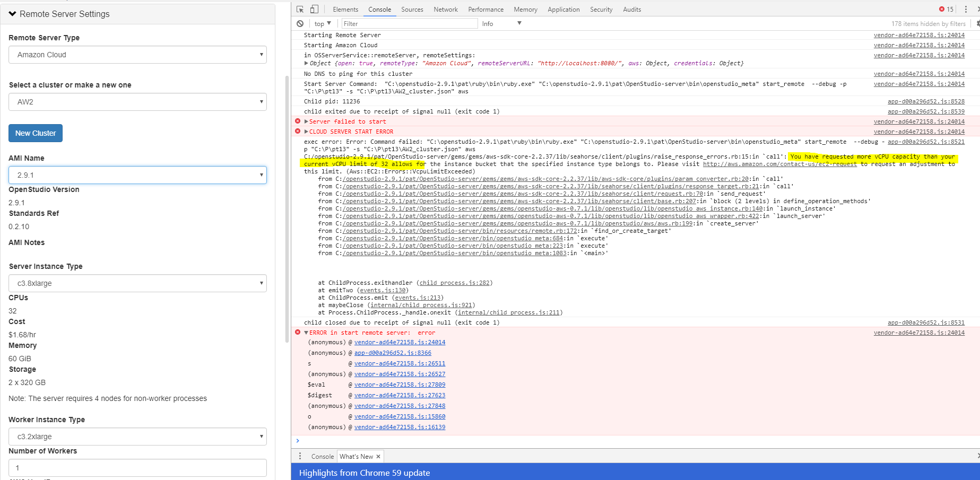
Task: Click the inspect element cursor icon
Action: (x=300, y=10)
